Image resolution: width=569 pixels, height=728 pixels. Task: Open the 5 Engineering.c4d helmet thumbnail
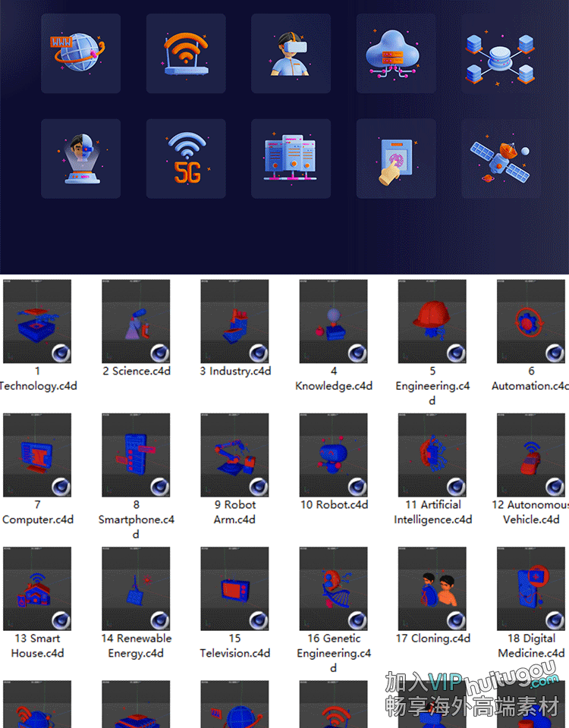pyautogui.click(x=432, y=322)
